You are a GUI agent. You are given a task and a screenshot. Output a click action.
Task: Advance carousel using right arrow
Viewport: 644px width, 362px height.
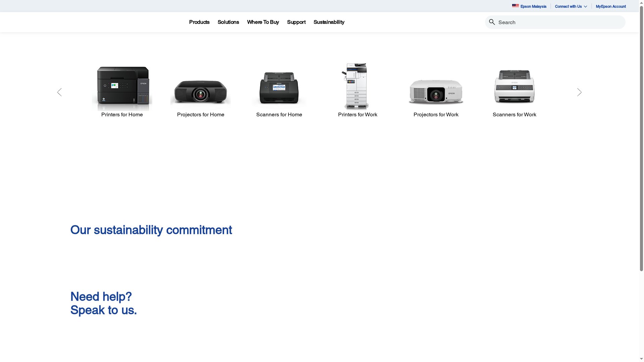pyautogui.click(x=579, y=92)
